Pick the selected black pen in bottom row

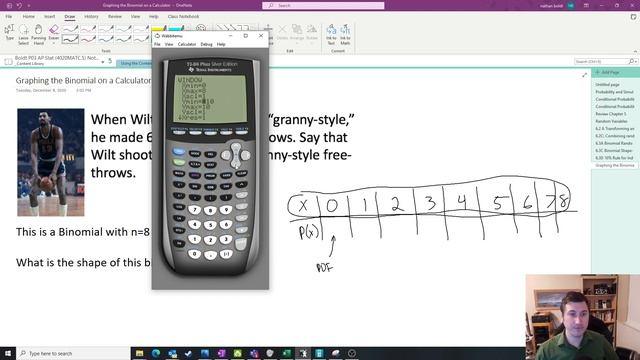[70, 39]
